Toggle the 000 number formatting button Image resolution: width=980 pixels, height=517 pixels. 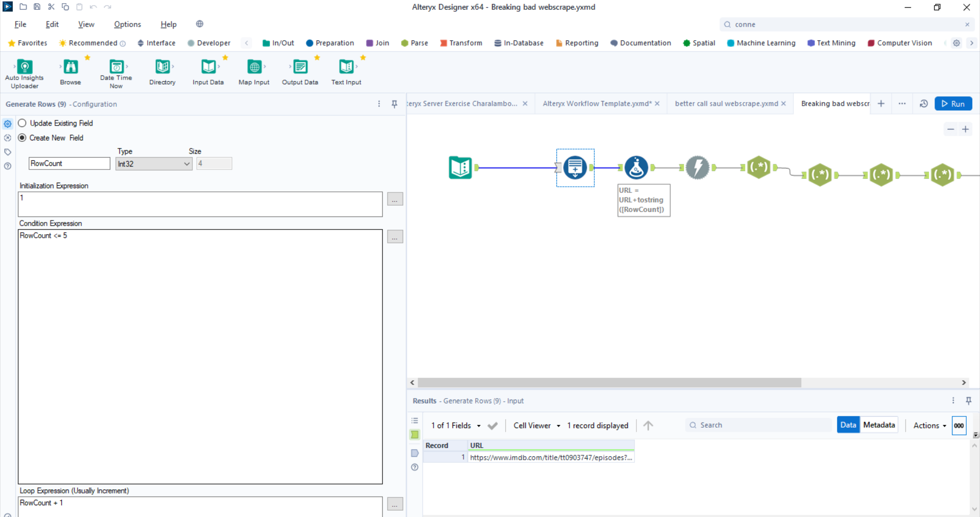click(959, 425)
